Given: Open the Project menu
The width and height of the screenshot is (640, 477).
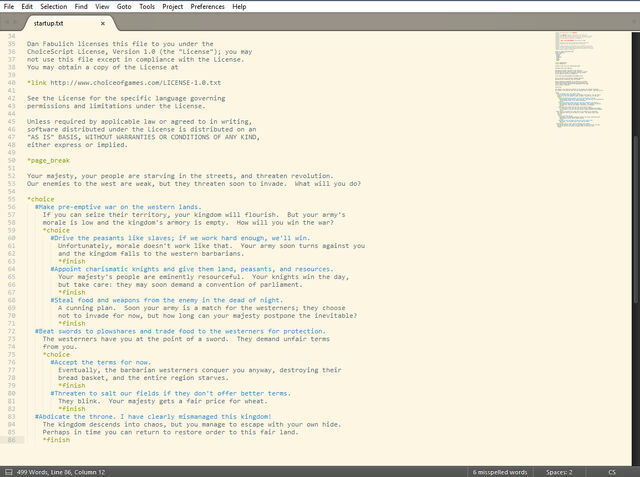Looking at the screenshot, I should click(173, 7).
